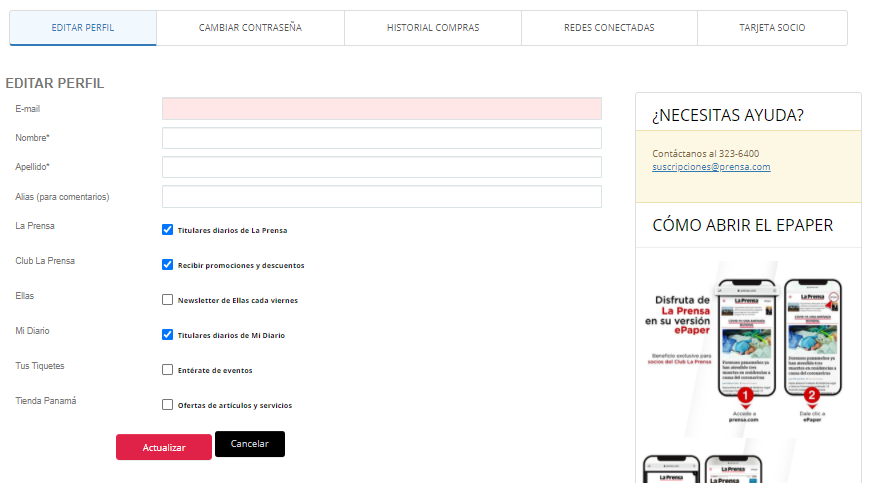Screen dimensions: 874x483
Task: Select the Alias para comentarios field
Action: (382, 197)
